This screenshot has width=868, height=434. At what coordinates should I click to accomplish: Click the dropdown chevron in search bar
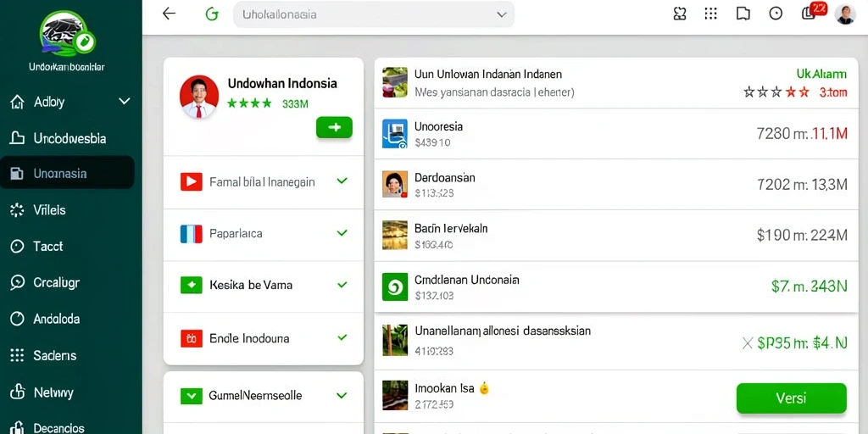point(502,15)
